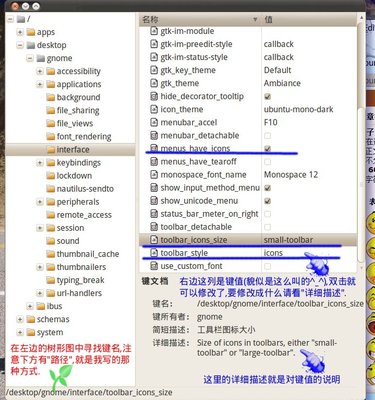This screenshot has width=375, height=400.
Task: Enable menus_have_tearoff checkbox
Action: pos(267,162)
